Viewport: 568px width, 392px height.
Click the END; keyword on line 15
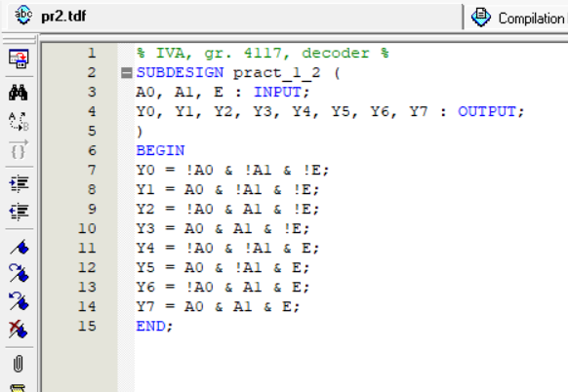pyautogui.click(x=154, y=327)
